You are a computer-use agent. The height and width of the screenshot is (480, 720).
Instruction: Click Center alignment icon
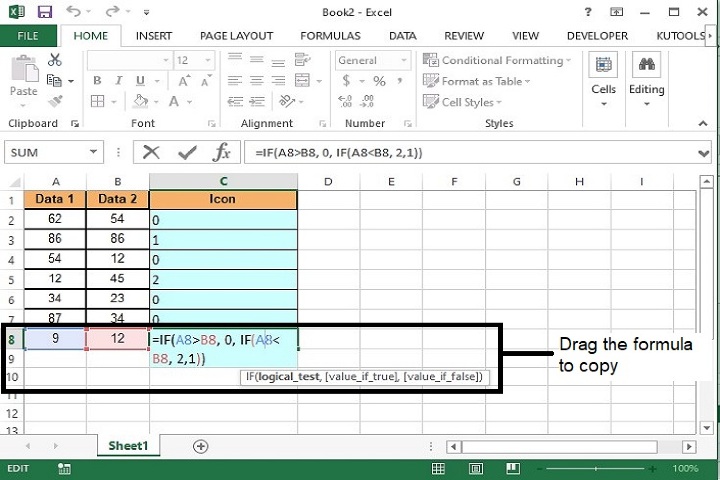[x=257, y=81]
